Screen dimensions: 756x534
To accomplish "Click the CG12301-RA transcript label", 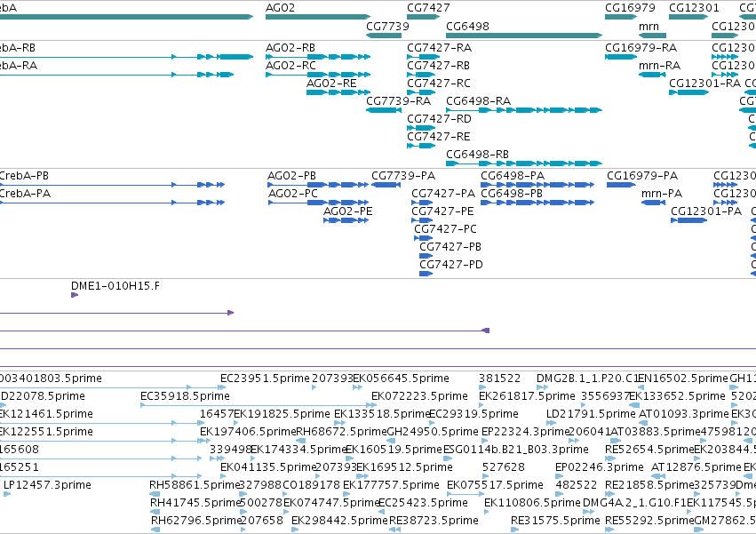I will pos(704,84).
